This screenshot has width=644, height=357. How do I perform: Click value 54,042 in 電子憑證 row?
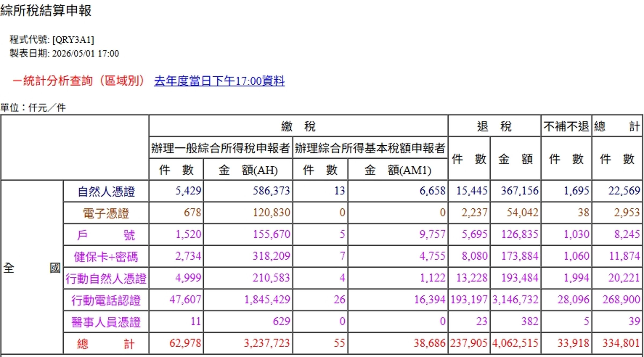[x=522, y=212]
